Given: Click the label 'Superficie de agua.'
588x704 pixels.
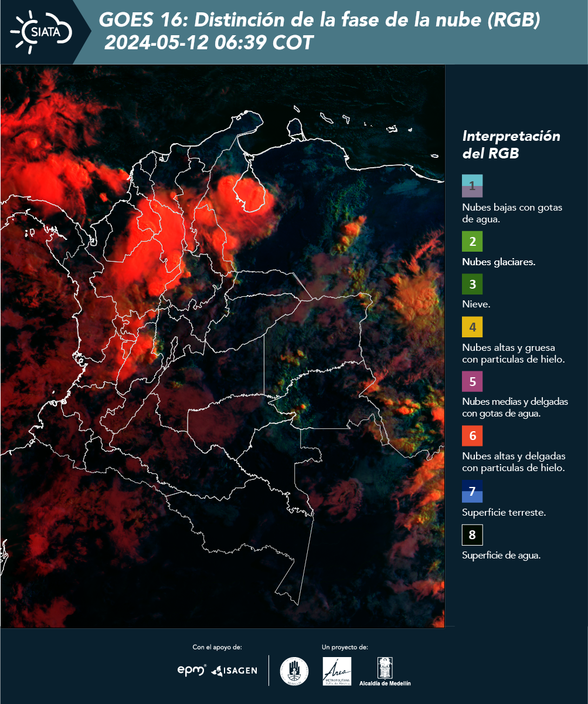Looking at the screenshot, I should tap(501, 556).
